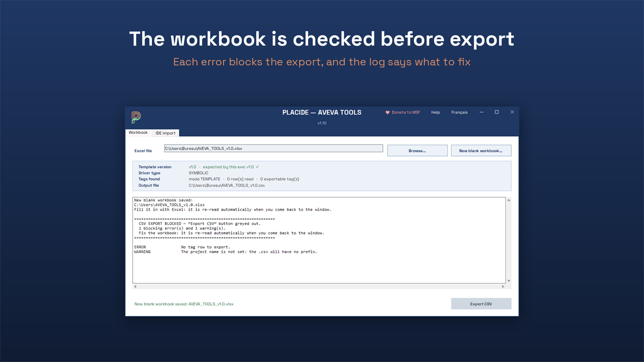The width and height of the screenshot is (644, 362).
Task: Select the Workbook tab
Action: [x=138, y=132]
